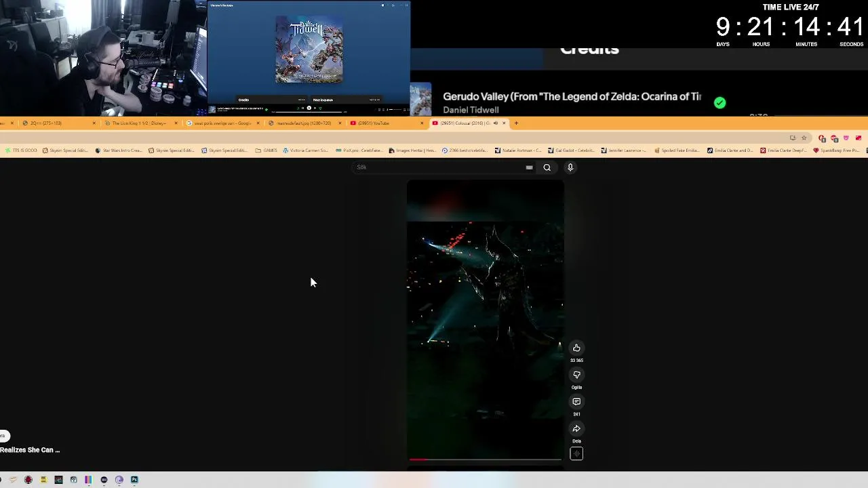Open a new browser tab with plus
This screenshot has height=488, width=868.
tap(516, 123)
